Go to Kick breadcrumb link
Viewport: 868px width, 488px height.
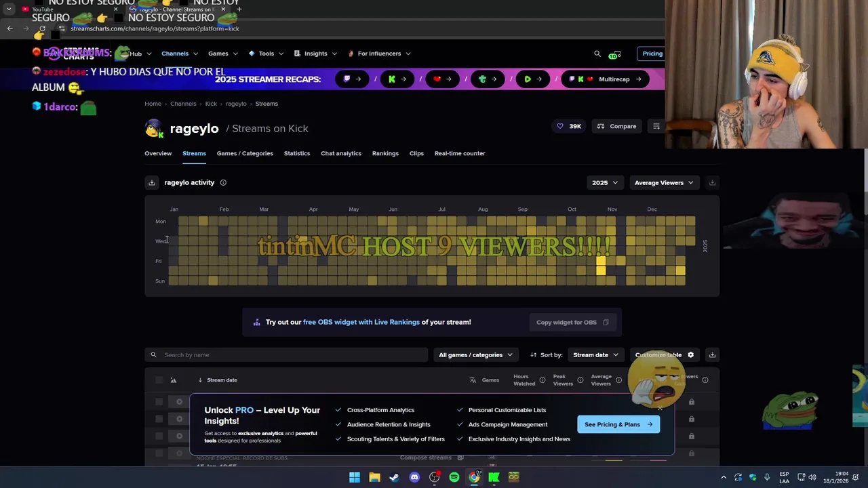pyautogui.click(x=211, y=104)
